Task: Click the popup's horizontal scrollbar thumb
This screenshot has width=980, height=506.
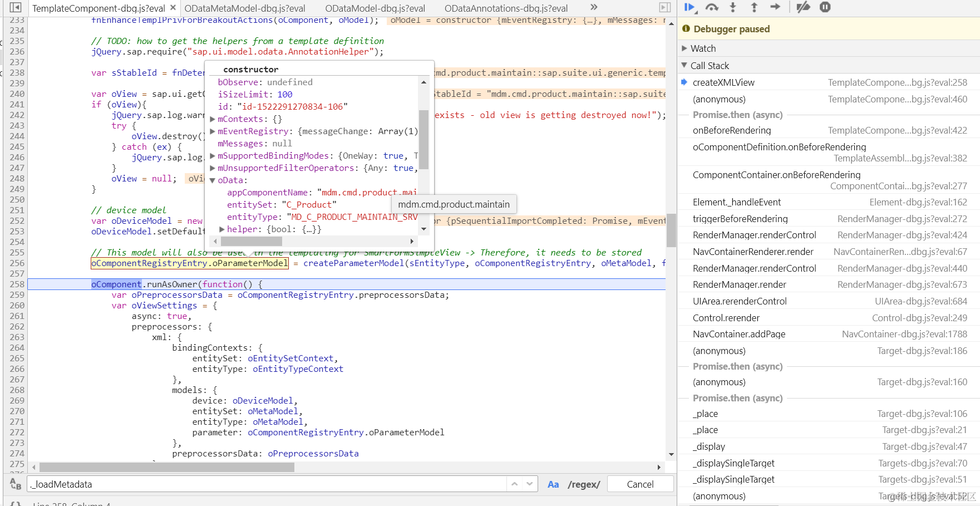Action: [252, 241]
